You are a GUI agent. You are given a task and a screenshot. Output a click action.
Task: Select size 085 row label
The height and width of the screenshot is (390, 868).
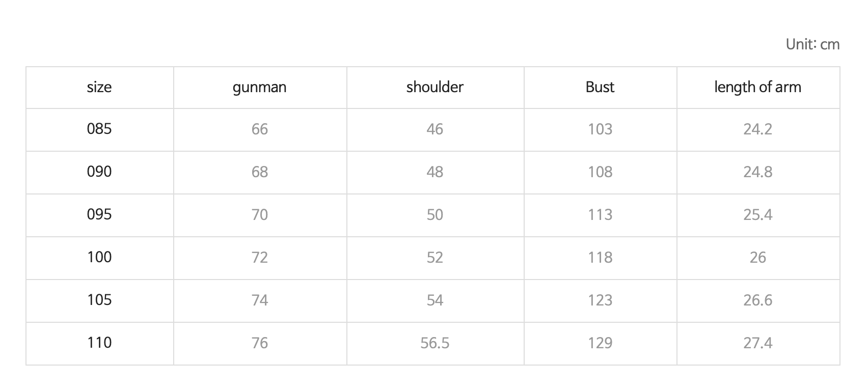(99, 129)
